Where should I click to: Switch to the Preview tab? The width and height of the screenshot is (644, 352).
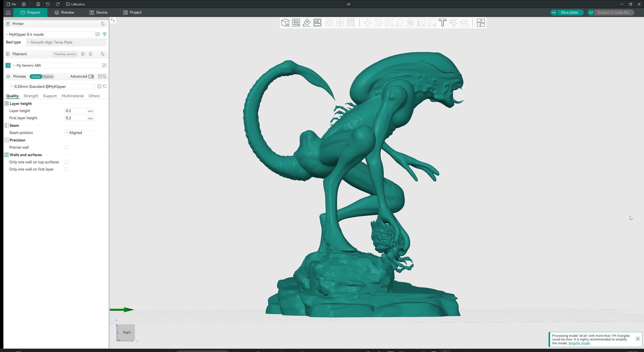(x=64, y=13)
